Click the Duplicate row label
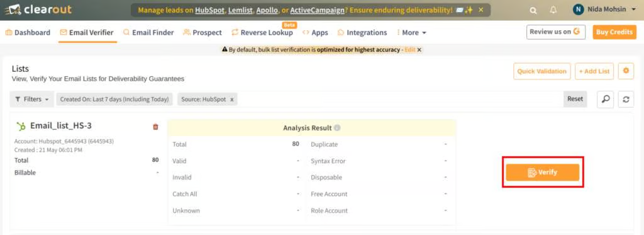This screenshot has width=644, height=235. (324, 144)
